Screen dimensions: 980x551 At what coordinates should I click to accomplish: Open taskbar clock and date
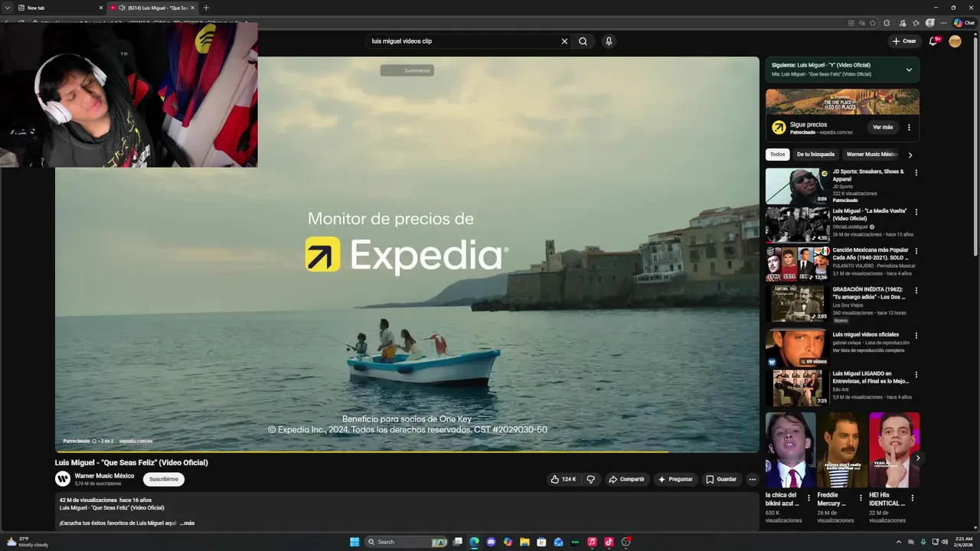click(963, 542)
